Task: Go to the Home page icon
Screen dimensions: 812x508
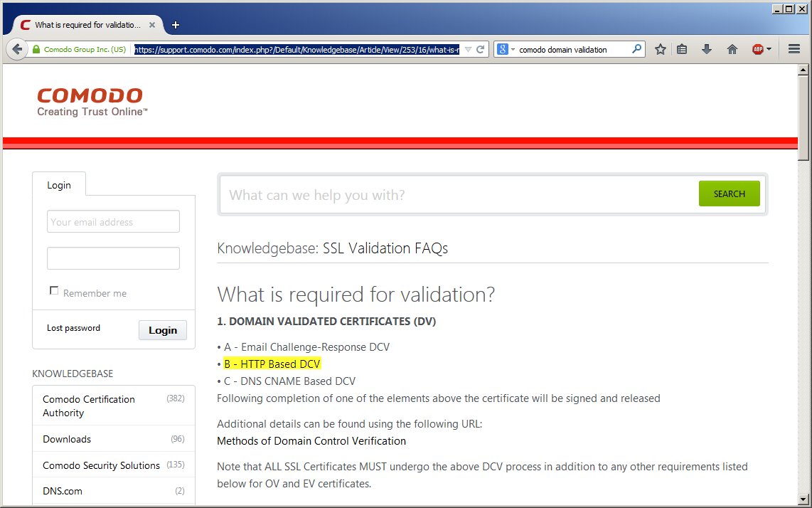Action: tap(732, 49)
